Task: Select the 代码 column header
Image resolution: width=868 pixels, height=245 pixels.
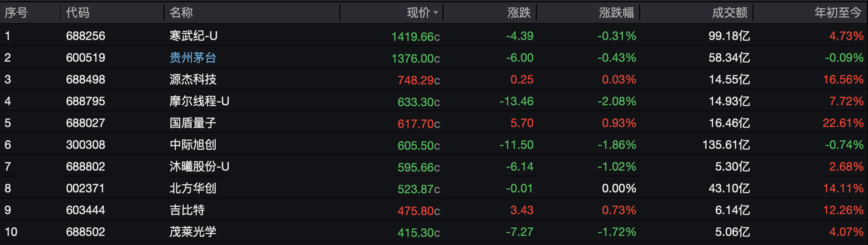Action: pos(78,13)
